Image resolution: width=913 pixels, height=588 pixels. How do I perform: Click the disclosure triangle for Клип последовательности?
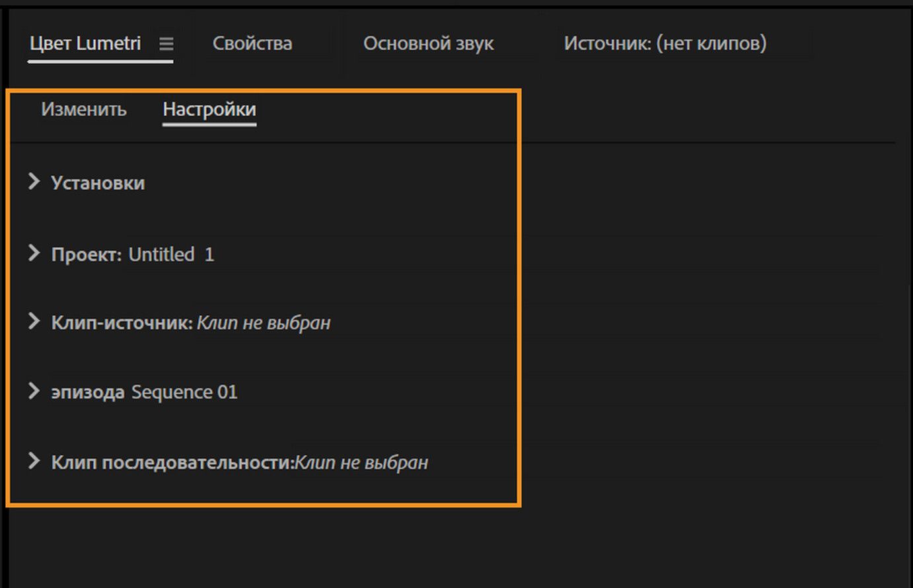tap(34, 462)
